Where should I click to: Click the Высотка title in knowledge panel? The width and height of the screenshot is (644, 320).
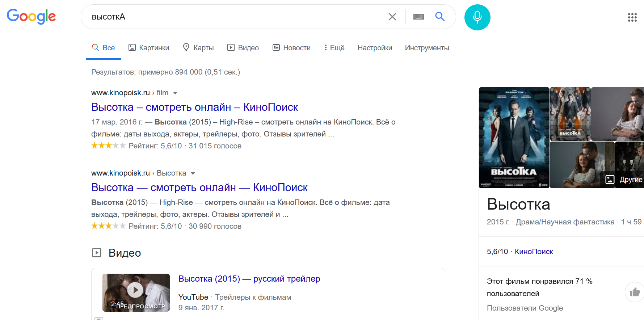tap(518, 204)
